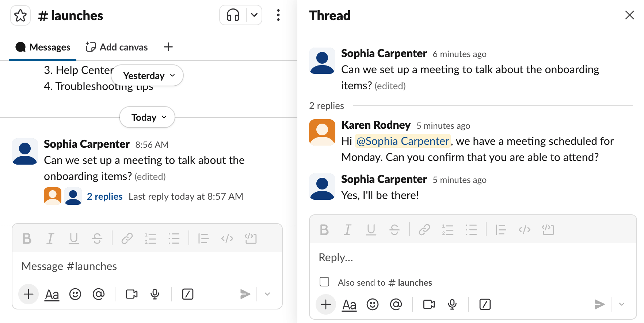Click the @Sophia Carpenter mention
644x323 pixels.
click(403, 141)
